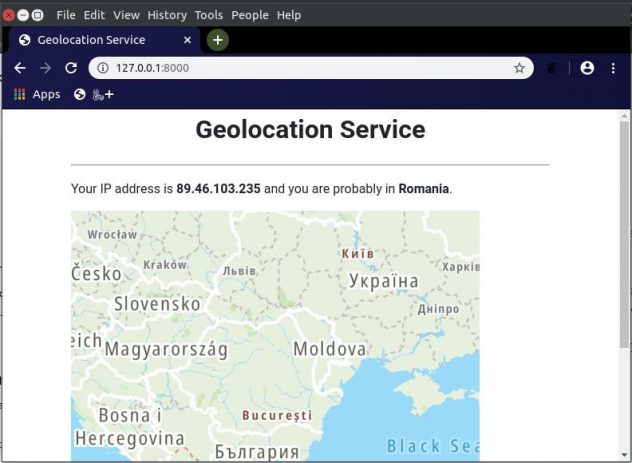Open the People menu
Screen dimensions: 632x463
(x=250, y=15)
